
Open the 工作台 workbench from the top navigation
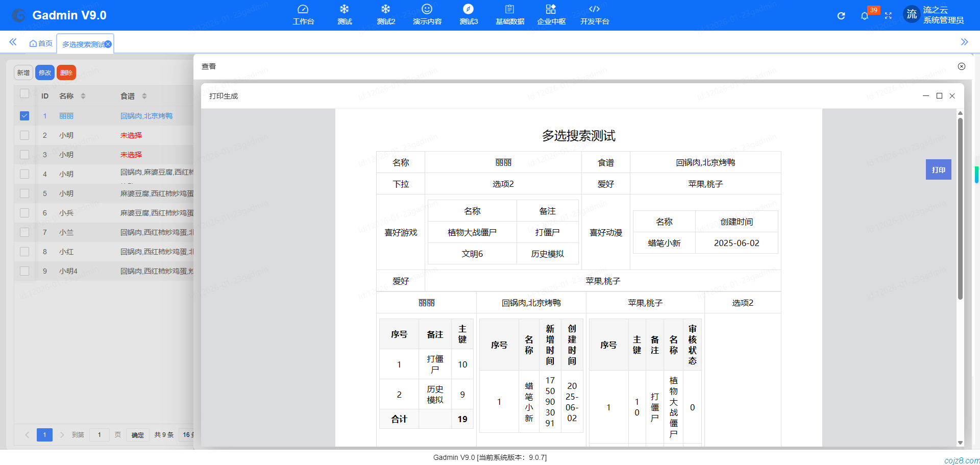[x=304, y=15]
